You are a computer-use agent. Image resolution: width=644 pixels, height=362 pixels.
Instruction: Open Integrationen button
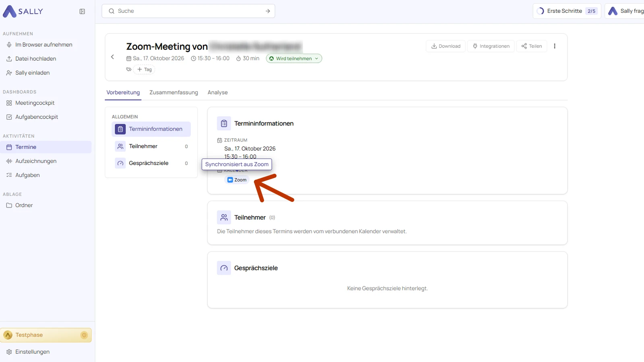(x=491, y=46)
